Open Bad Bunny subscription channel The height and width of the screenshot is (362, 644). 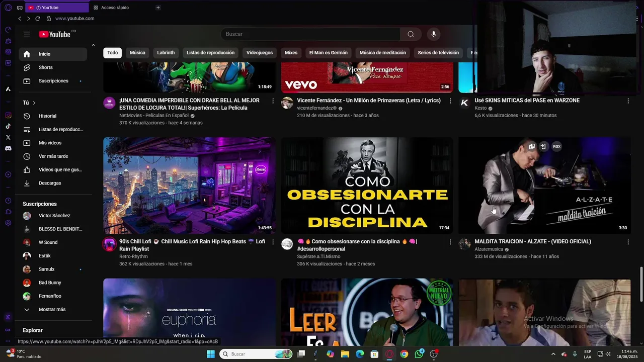pos(53,283)
